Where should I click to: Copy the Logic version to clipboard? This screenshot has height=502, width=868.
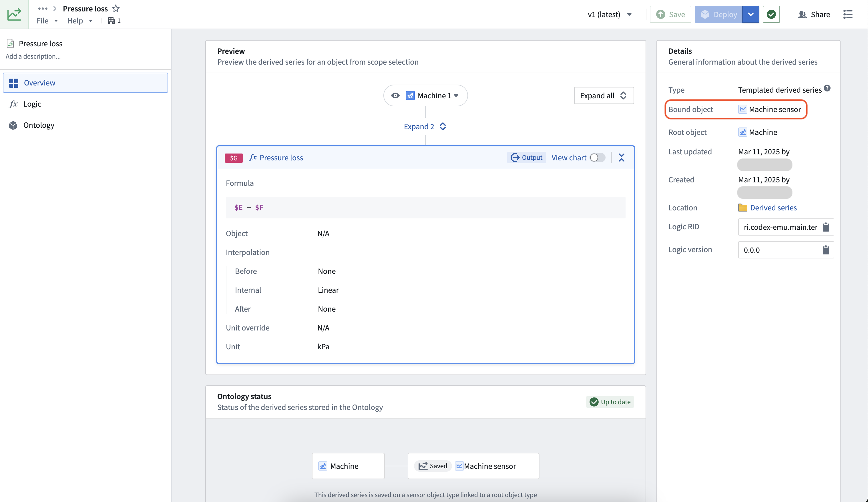pyautogui.click(x=826, y=250)
